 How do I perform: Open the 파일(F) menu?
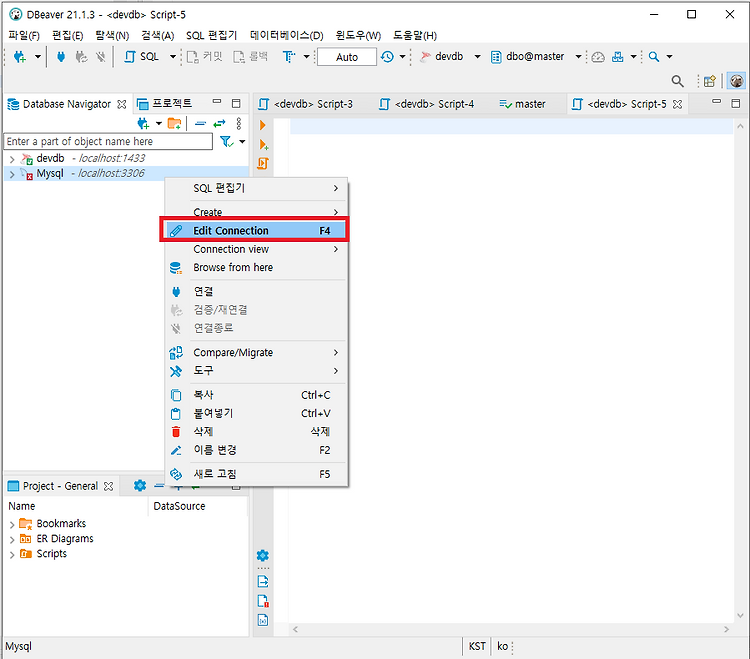(x=24, y=35)
